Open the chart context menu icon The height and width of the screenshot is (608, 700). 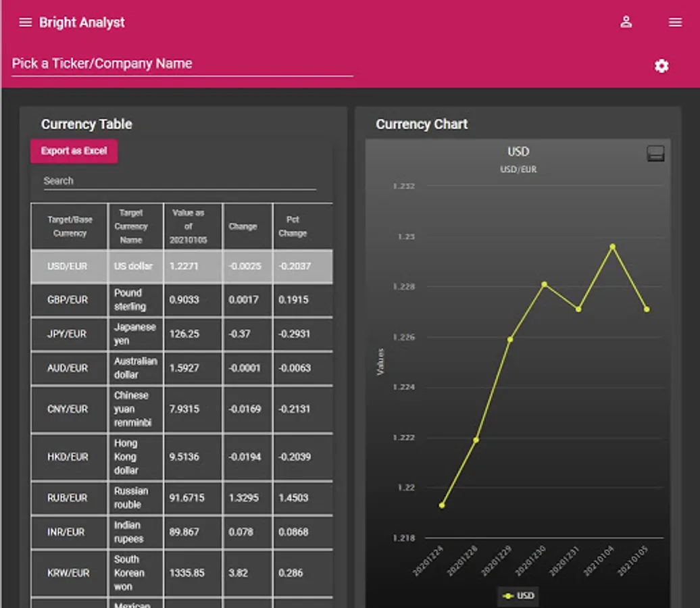[x=655, y=153]
